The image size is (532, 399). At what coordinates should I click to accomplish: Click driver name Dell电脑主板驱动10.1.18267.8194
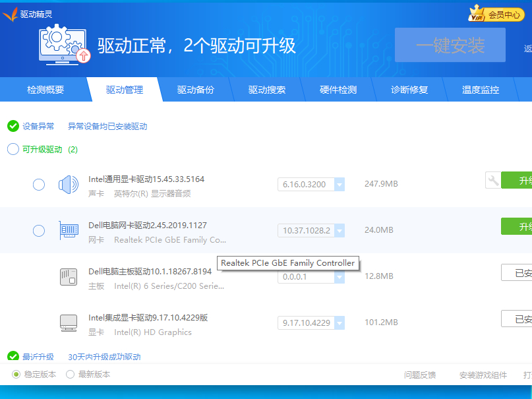coord(150,272)
